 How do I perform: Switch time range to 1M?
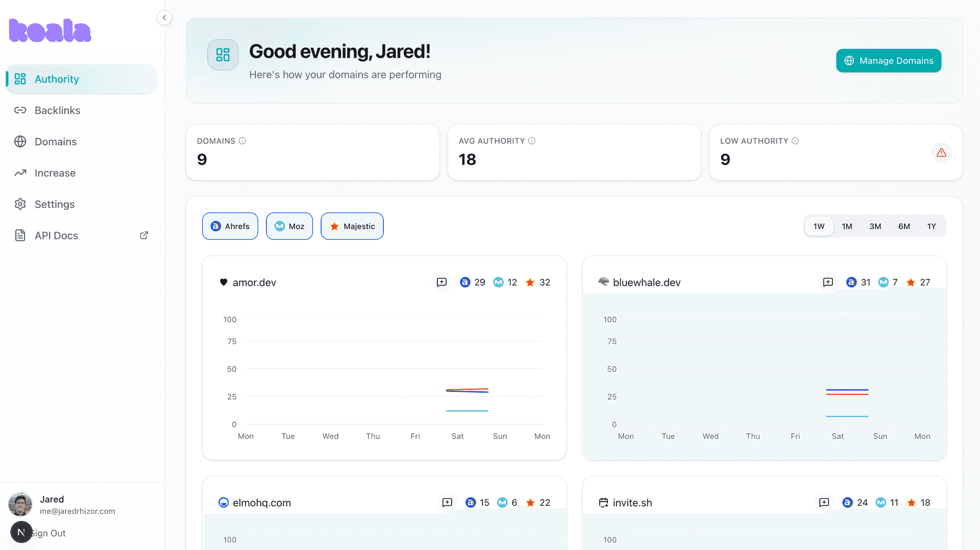[x=847, y=226]
